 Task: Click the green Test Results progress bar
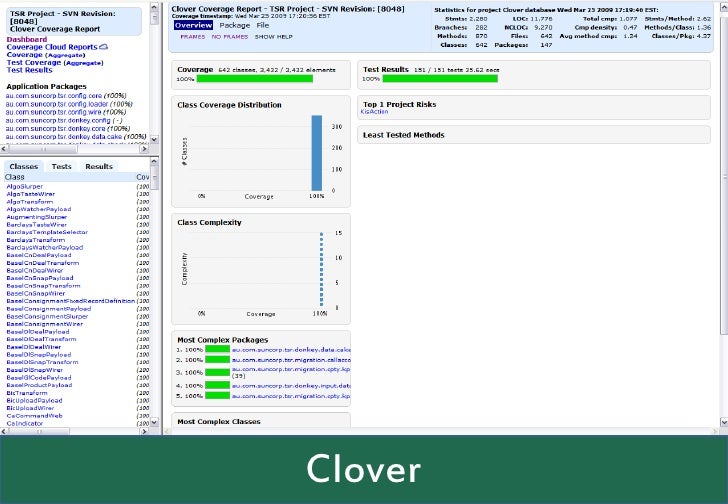tap(440, 78)
